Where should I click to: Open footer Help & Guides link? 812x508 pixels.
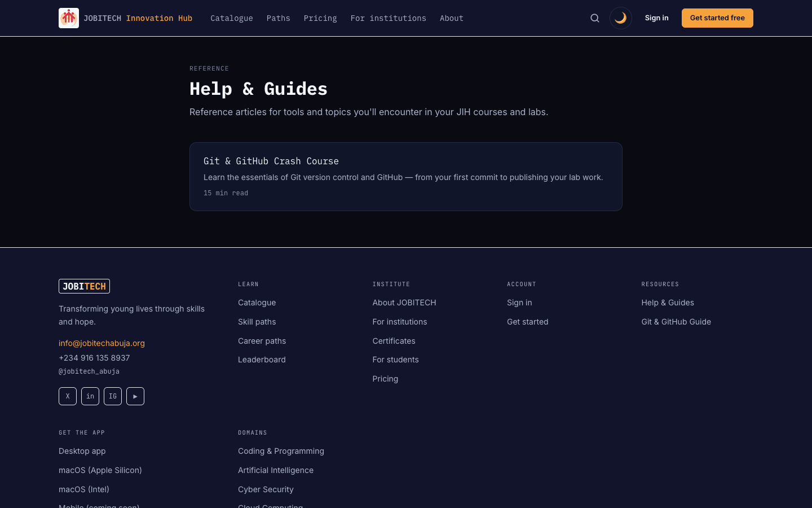coord(668,303)
